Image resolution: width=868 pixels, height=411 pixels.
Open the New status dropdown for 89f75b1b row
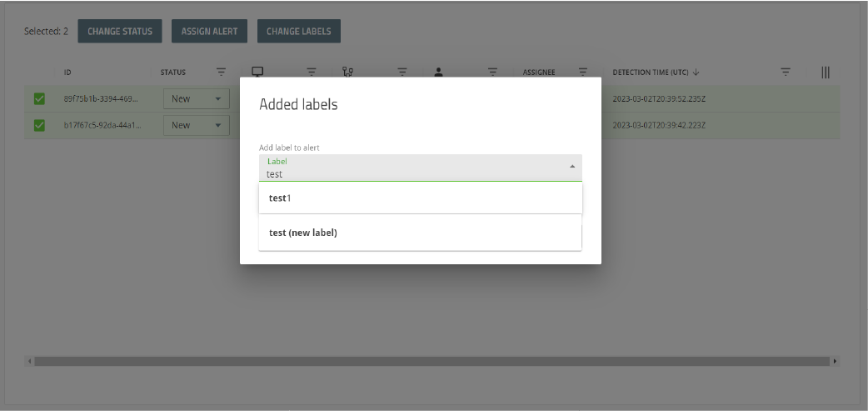coord(197,98)
